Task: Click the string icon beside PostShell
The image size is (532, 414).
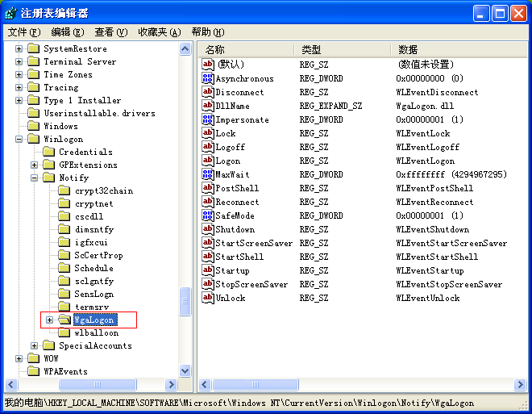Action: click(x=208, y=188)
